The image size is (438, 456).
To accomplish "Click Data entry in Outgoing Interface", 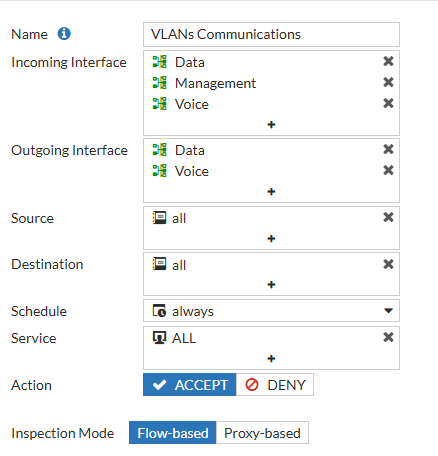I will tap(190, 150).
